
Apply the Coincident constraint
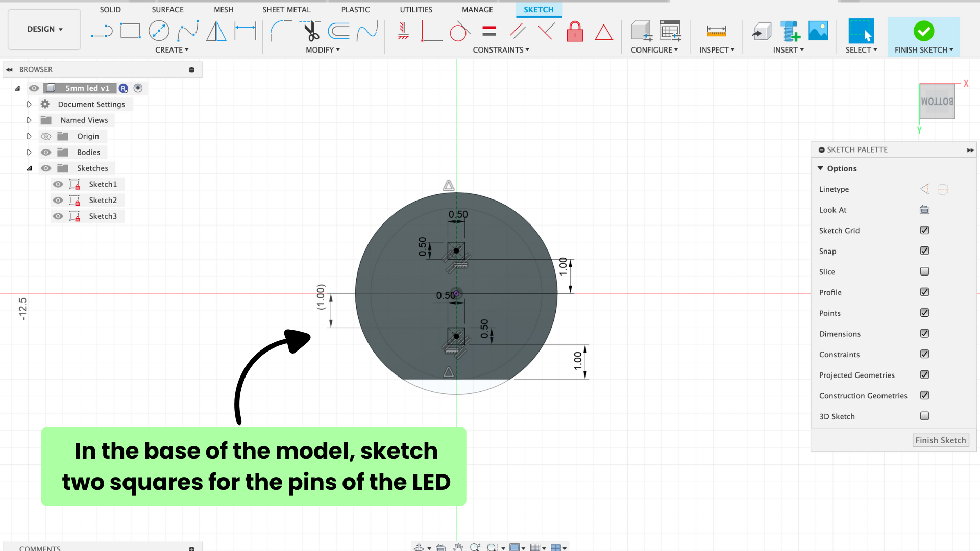431,31
